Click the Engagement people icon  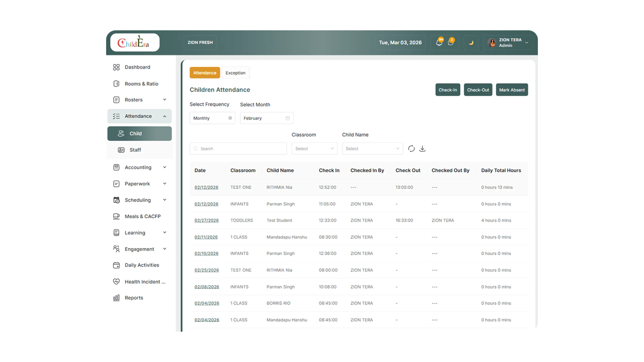116,249
